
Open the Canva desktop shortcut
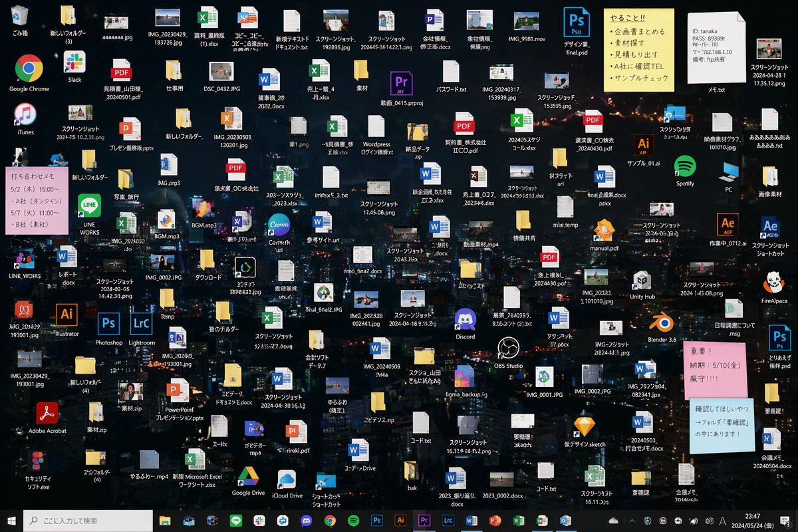(279, 224)
